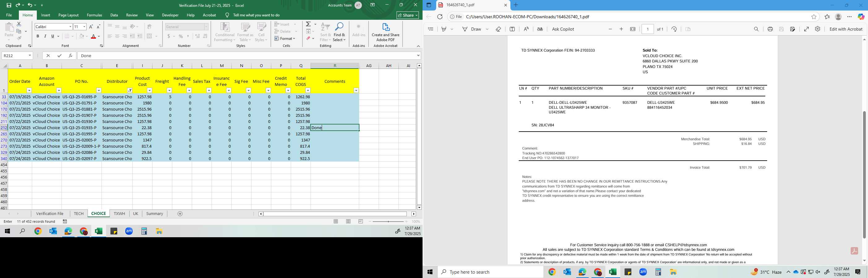Screen dimensions: 868x278
Task: Click the Font Color red A button
Action: [x=93, y=36]
